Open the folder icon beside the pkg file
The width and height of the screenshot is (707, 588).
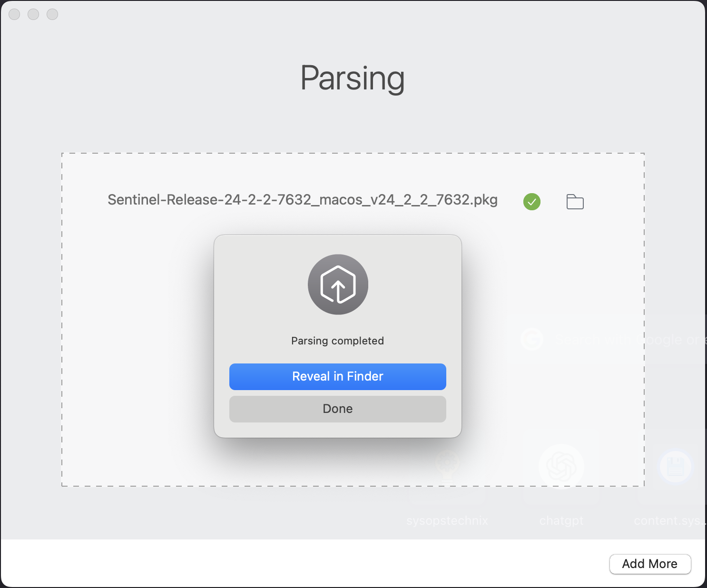pyautogui.click(x=575, y=202)
